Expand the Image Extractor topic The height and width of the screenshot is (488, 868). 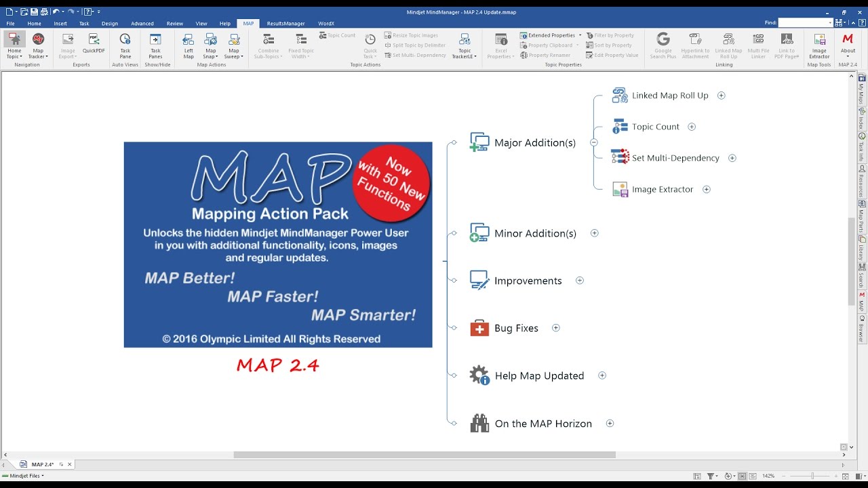point(707,190)
